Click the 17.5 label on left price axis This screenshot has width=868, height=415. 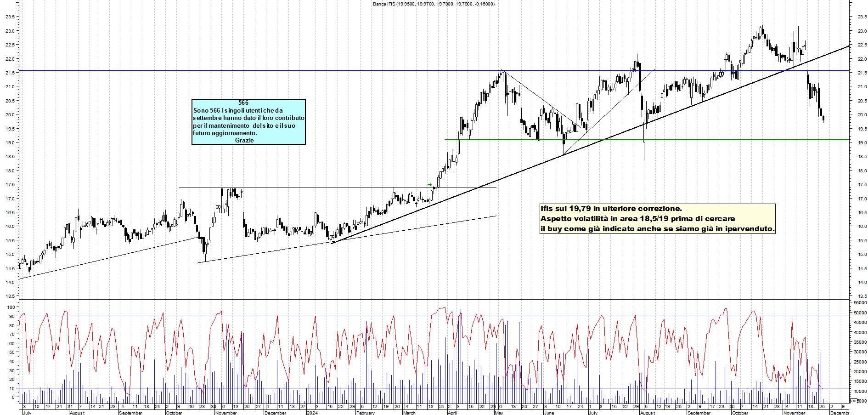pos(10,185)
